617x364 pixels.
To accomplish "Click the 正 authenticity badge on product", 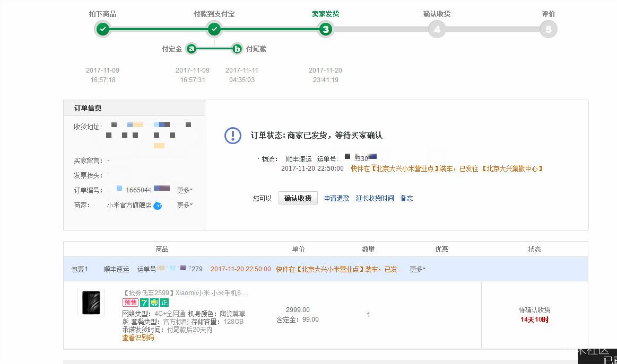I will 165,303.
